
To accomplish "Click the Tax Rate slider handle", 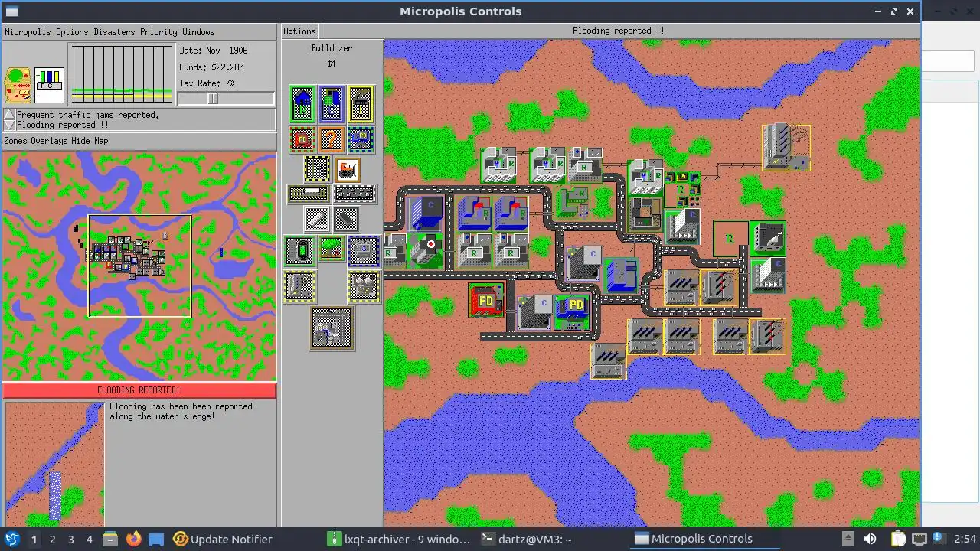I will tap(213, 99).
